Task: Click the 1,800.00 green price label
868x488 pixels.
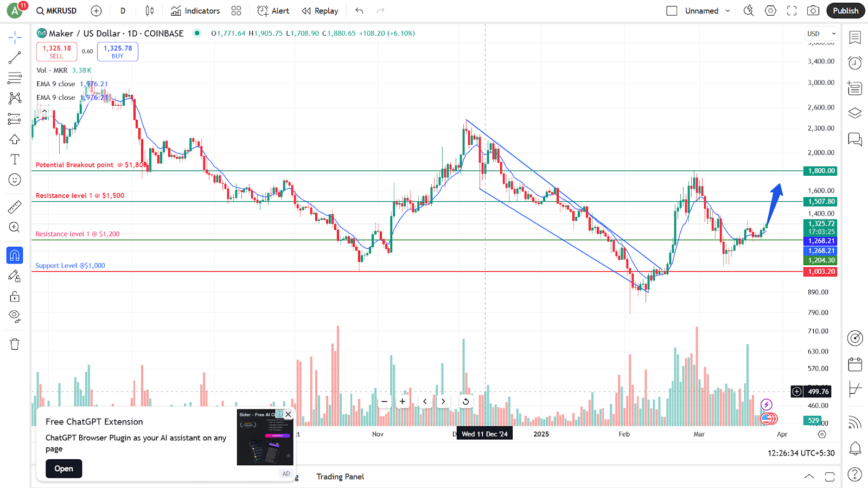Action: click(x=821, y=171)
